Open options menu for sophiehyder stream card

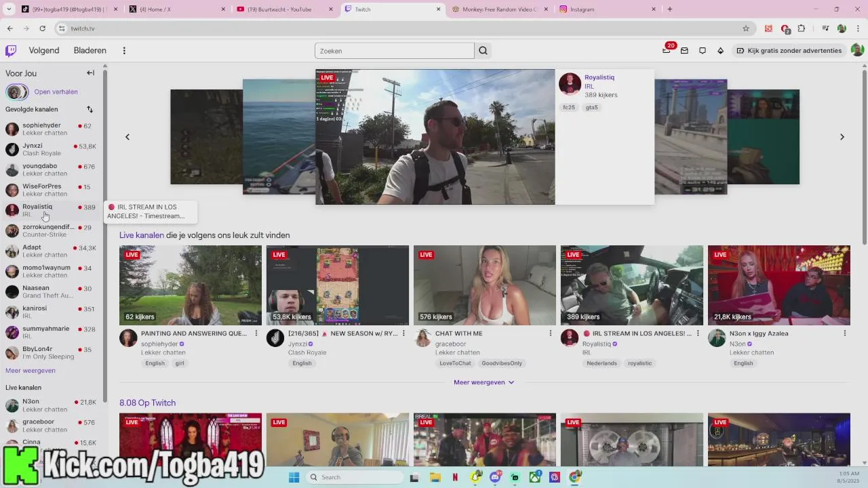[x=256, y=333]
